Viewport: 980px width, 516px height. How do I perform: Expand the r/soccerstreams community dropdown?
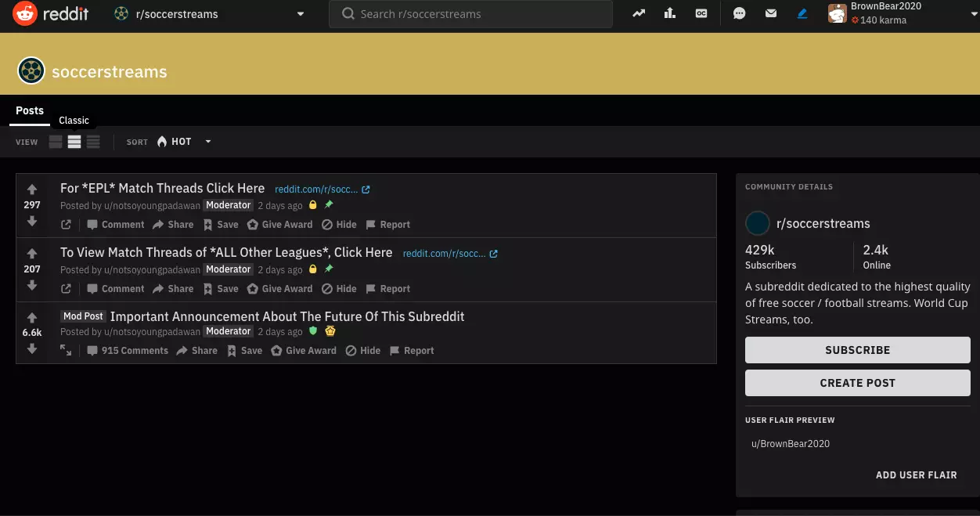pyautogui.click(x=301, y=14)
